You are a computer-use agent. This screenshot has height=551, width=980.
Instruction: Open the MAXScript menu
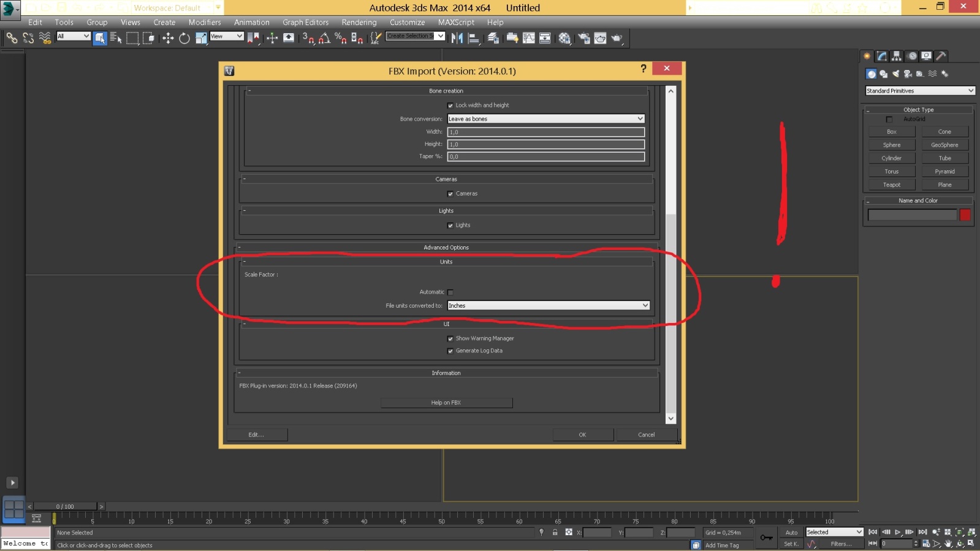pyautogui.click(x=456, y=22)
